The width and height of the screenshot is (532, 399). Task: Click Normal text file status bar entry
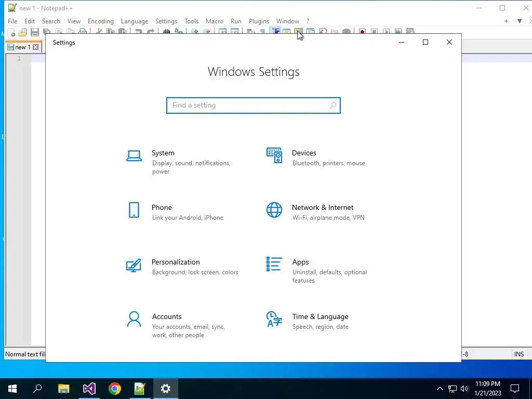[x=25, y=354]
